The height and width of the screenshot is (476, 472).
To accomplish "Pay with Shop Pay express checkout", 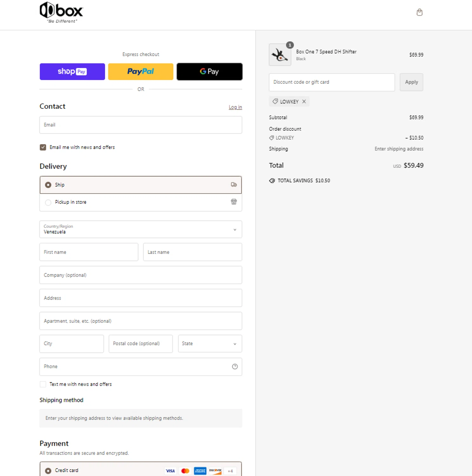I will (x=72, y=72).
